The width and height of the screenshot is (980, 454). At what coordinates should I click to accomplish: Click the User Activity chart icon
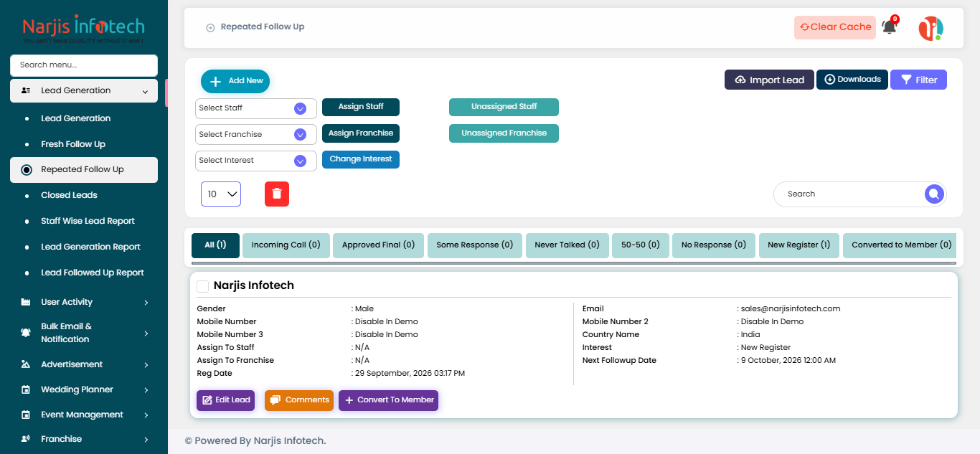click(26, 303)
